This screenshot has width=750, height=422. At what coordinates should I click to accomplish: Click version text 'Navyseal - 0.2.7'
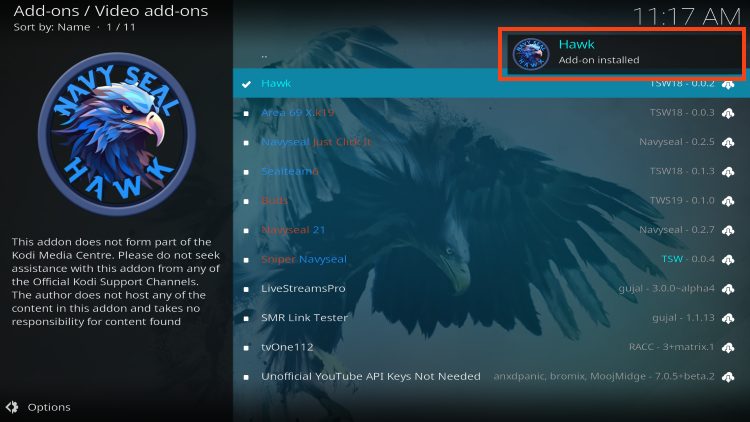pos(677,230)
